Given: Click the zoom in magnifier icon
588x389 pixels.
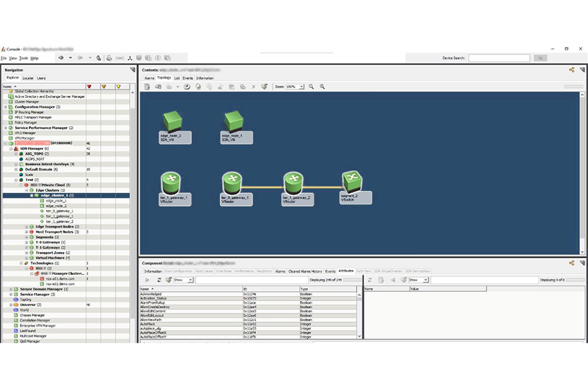Looking at the screenshot, I should tap(322, 87).
